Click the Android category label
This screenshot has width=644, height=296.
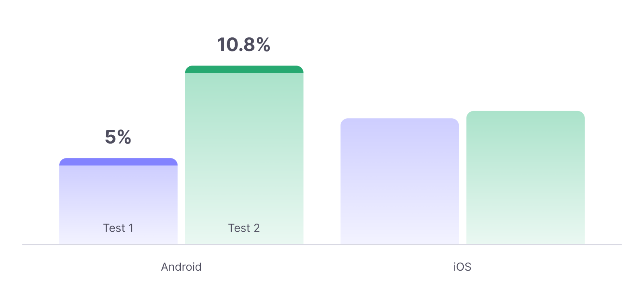tap(181, 267)
